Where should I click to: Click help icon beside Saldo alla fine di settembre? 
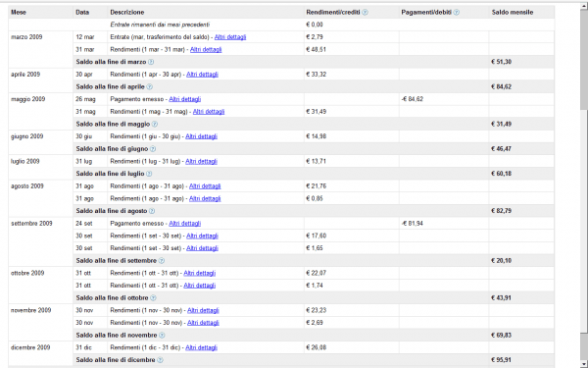click(x=162, y=261)
